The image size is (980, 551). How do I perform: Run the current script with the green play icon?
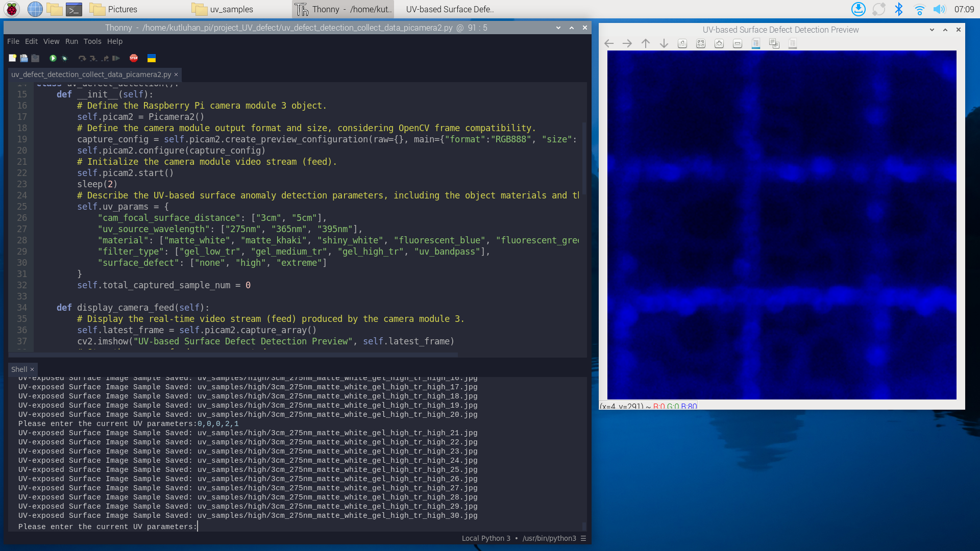(x=53, y=58)
